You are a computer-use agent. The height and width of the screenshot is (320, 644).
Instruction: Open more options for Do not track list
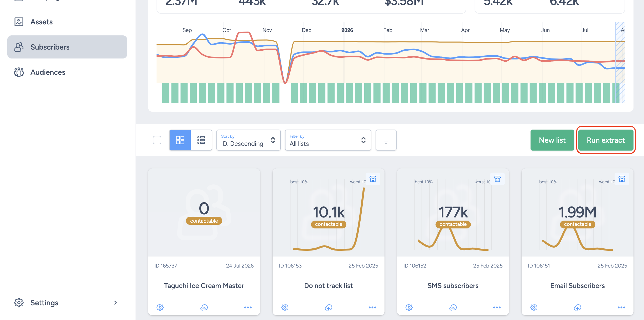click(x=372, y=307)
